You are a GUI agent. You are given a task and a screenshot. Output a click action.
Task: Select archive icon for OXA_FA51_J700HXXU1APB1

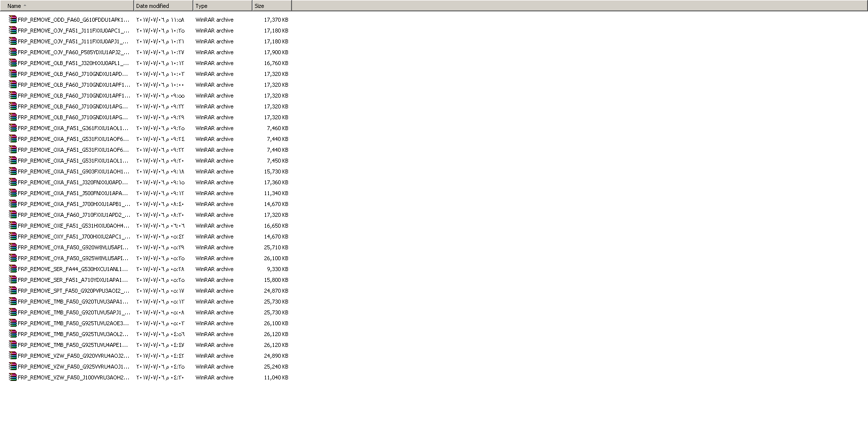click(13, 204)
